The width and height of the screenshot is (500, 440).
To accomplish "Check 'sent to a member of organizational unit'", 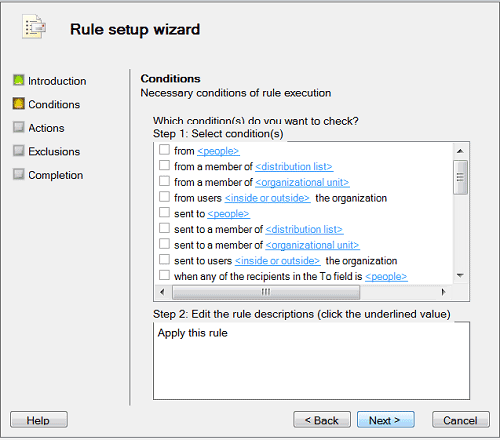I will pyautogui.click(x=164, y=244).
